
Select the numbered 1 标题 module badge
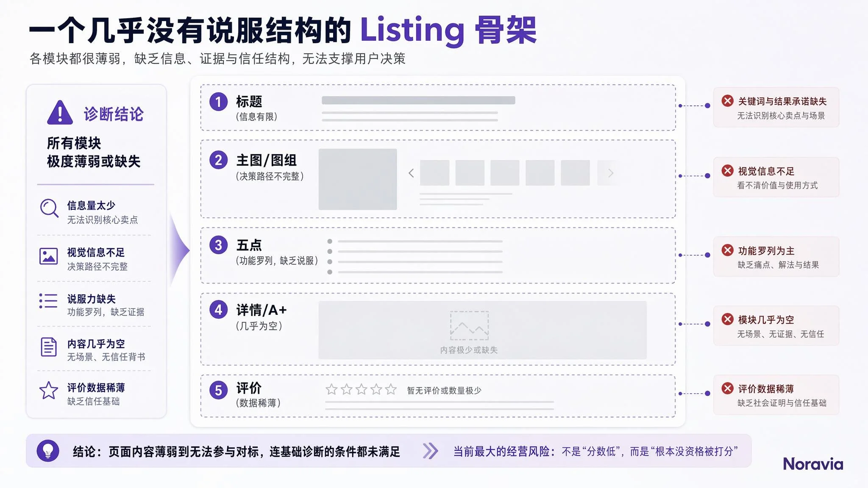(219, 102)
